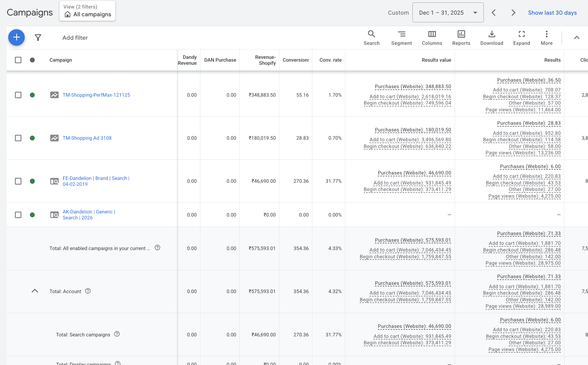
Task: Click Add to cart (Website): 3,496,569.80 value
Action: click(410, 140)
